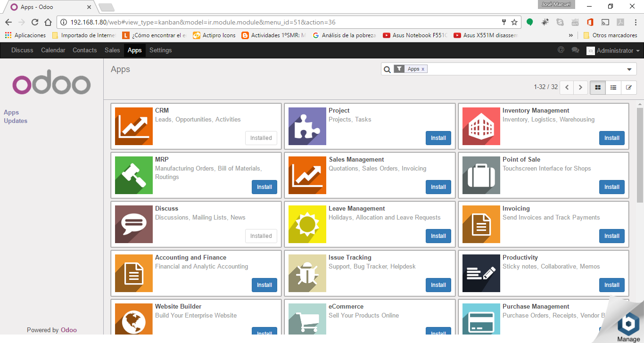Click the MRP gavel icon
This screenshot has width=644, height=343.
click(134, 175)
